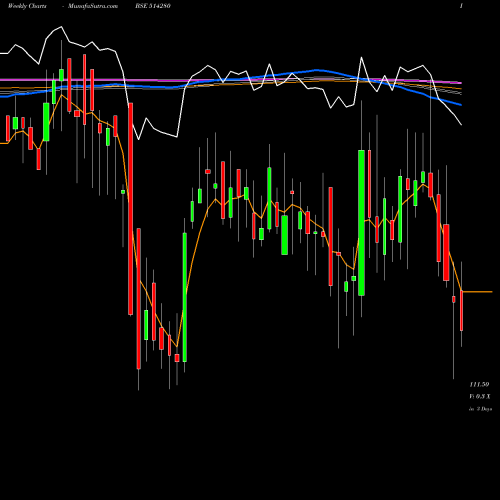Click the last red candle at the chart's right edge
The height and width of the screenshot is (500, 500).
click(462, 311)
